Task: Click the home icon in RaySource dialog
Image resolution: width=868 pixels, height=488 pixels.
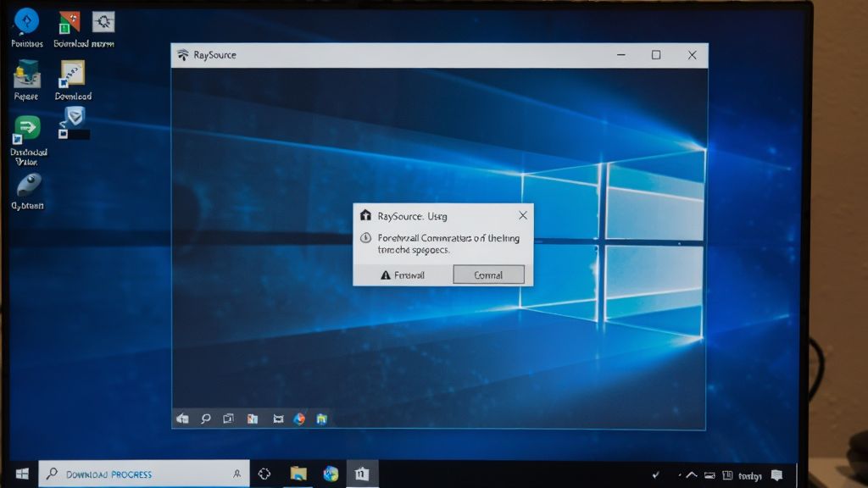Action: click(x=365, y=215)
